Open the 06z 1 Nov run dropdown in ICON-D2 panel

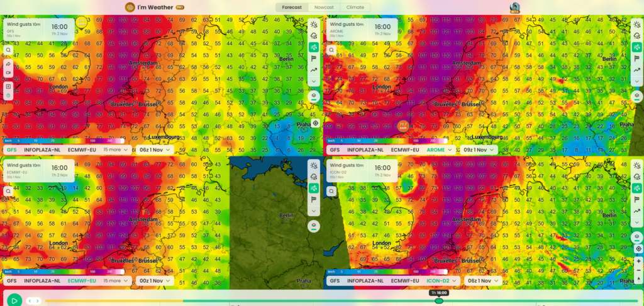483,281
